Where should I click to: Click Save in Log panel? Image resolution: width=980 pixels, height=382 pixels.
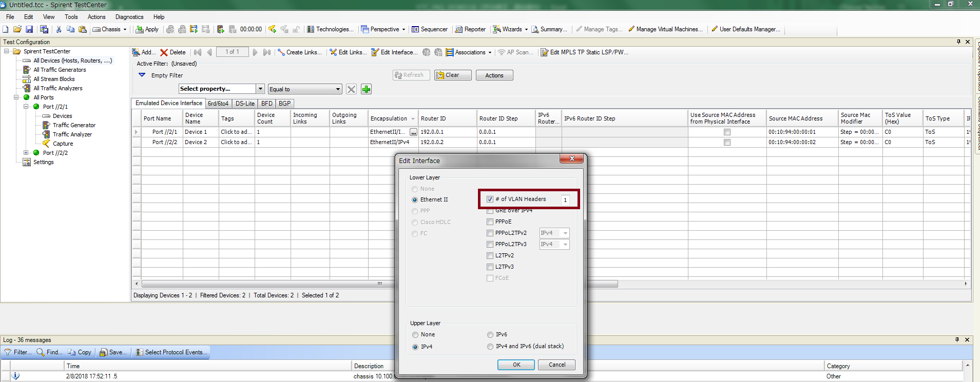click(112, 352)
